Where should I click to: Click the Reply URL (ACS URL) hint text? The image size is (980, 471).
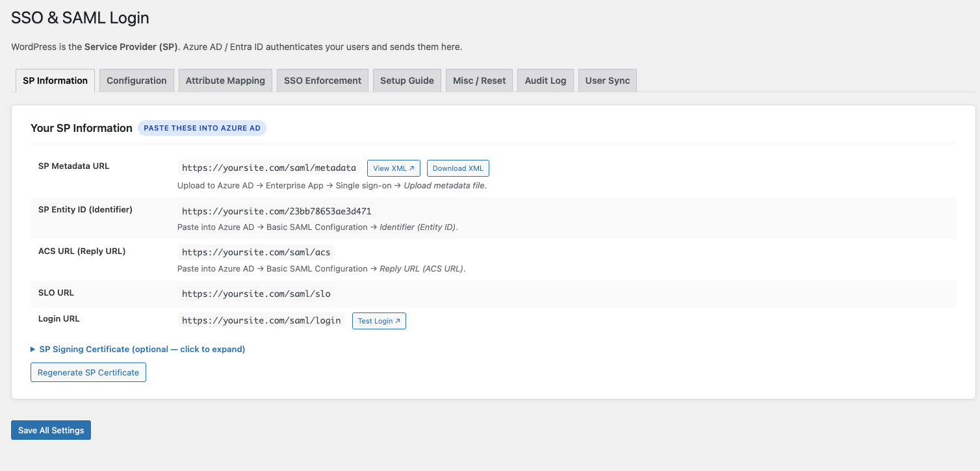pyautogui.click(x=422, y=268)
